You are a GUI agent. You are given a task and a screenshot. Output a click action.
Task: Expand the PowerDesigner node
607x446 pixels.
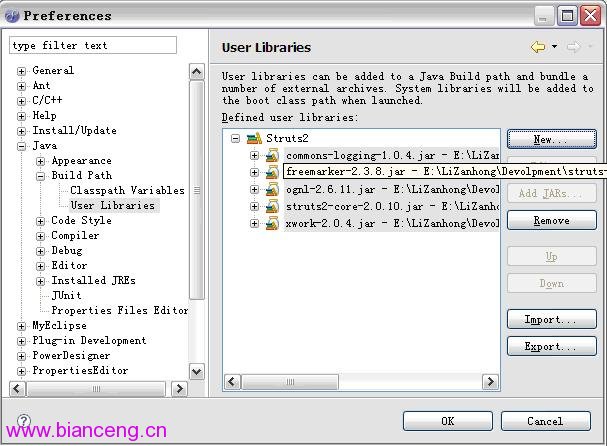pos(22,356)
